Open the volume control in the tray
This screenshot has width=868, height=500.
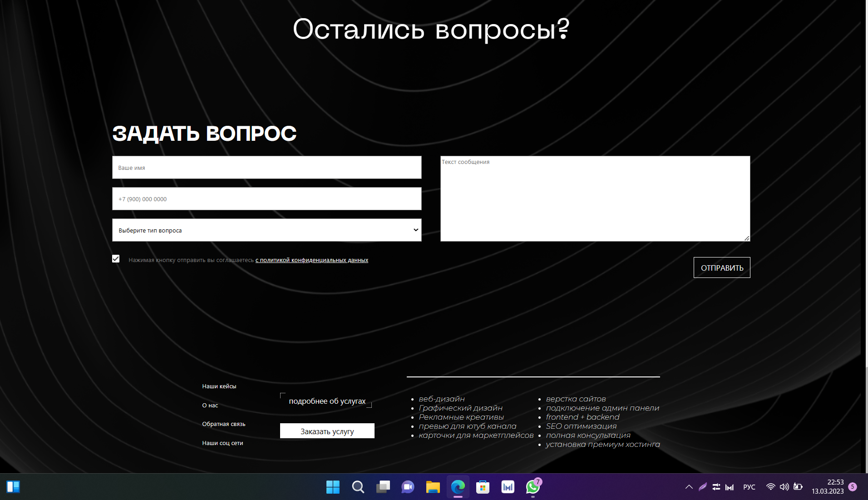click(784, 487)
